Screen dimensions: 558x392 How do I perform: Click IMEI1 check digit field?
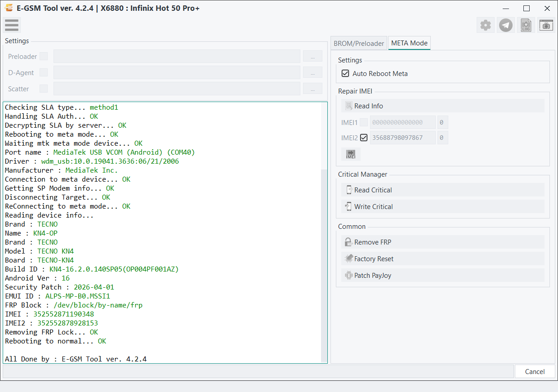tap(442, 122)
